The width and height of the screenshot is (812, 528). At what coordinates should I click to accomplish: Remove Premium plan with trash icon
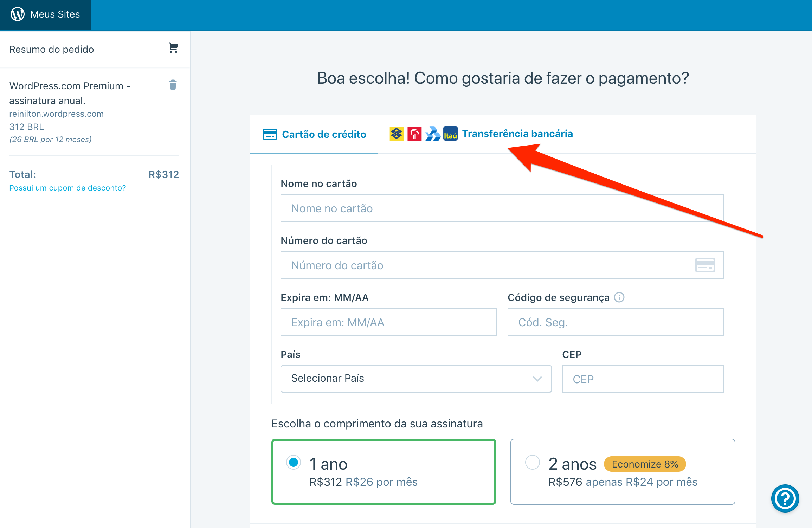(x=173, y=85)
